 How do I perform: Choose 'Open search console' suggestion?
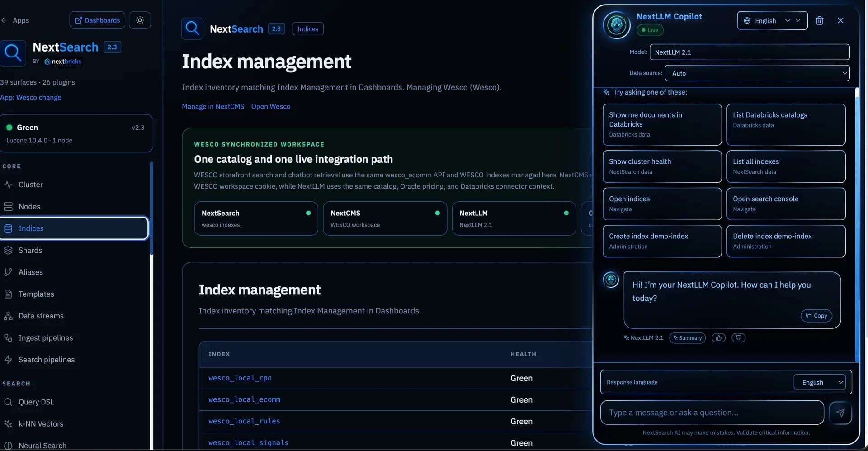pyautogui.click(x=786, y=204)
